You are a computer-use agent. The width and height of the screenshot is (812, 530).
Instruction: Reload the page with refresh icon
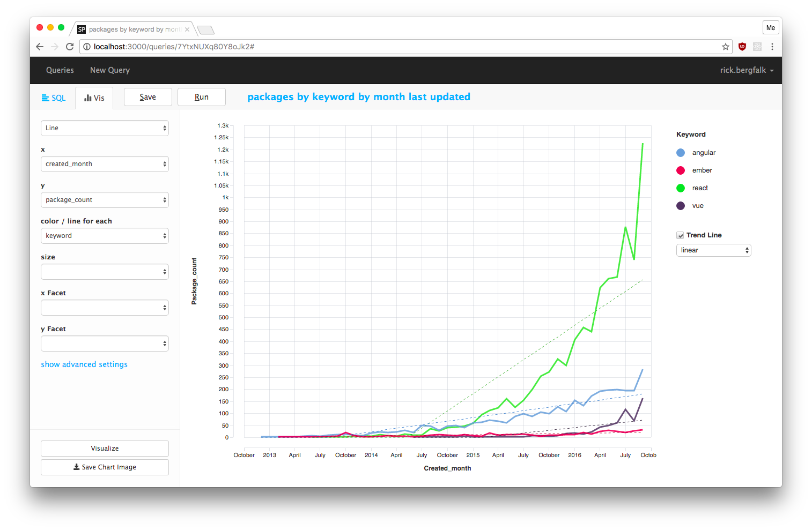(x=70, y=47)
